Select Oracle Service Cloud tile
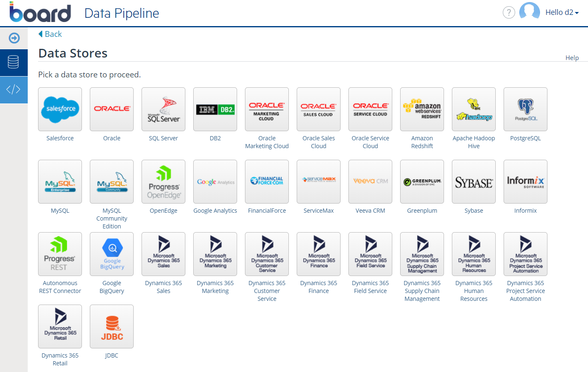 tap(370, 109)
